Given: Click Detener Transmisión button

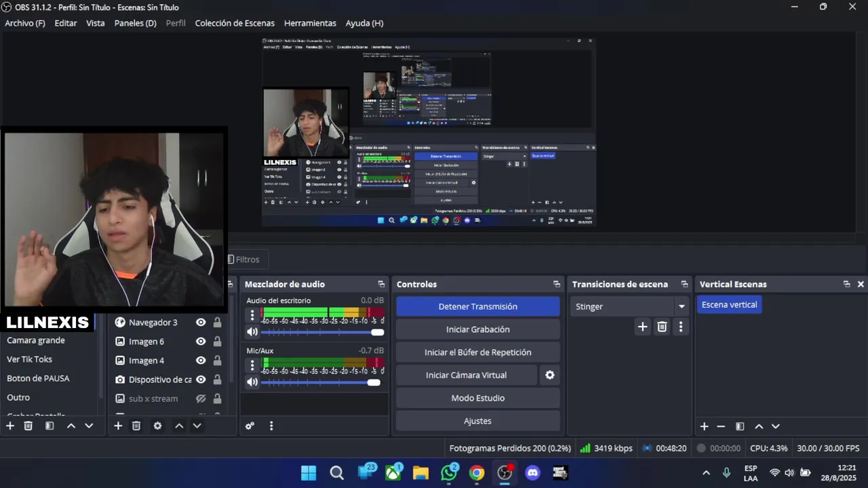Looking at the screenshot, I should 478,306.
